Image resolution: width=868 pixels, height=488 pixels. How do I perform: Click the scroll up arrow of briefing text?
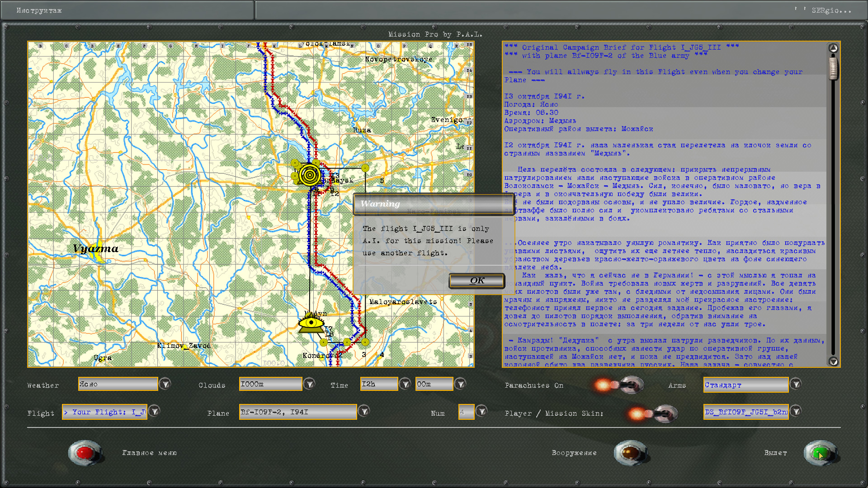pos(833,48)
